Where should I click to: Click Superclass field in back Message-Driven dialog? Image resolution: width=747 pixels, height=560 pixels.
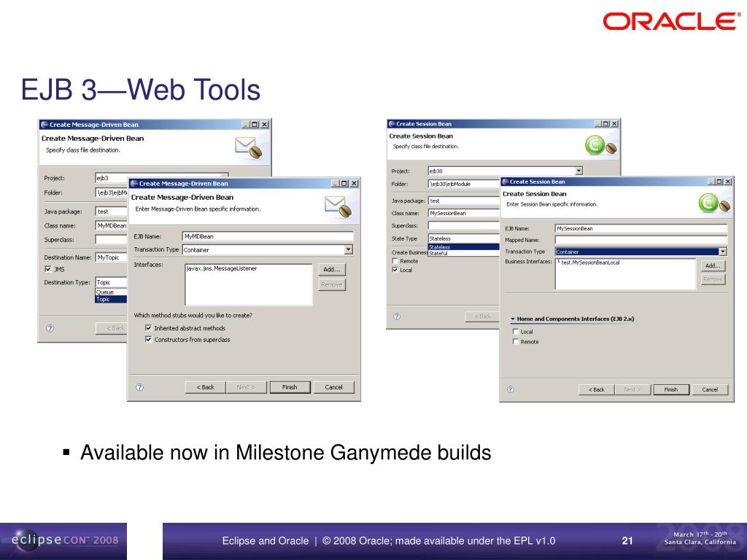[111, 239]
